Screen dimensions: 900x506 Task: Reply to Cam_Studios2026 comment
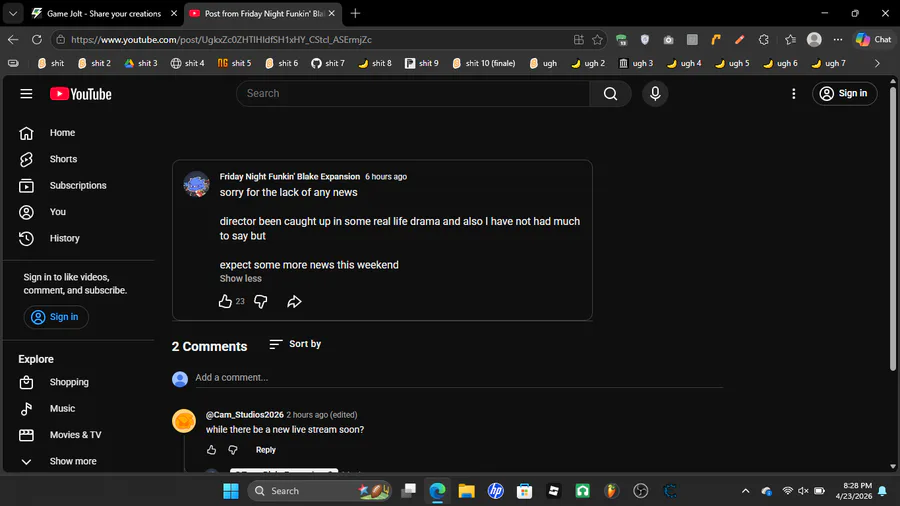pyautogui.click(x=266, y=450)
